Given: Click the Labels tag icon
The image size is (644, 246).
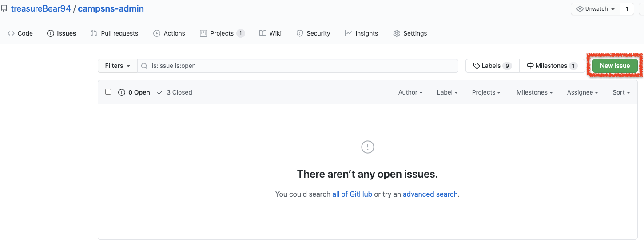Looking at the screenshot, I should (477, 66).
